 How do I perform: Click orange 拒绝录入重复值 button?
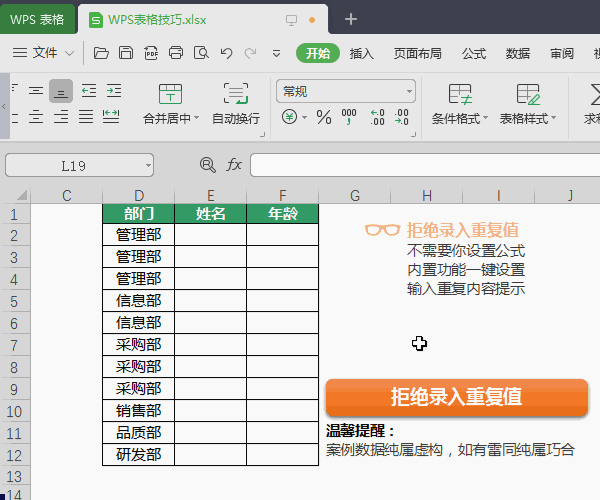point(457,397)
